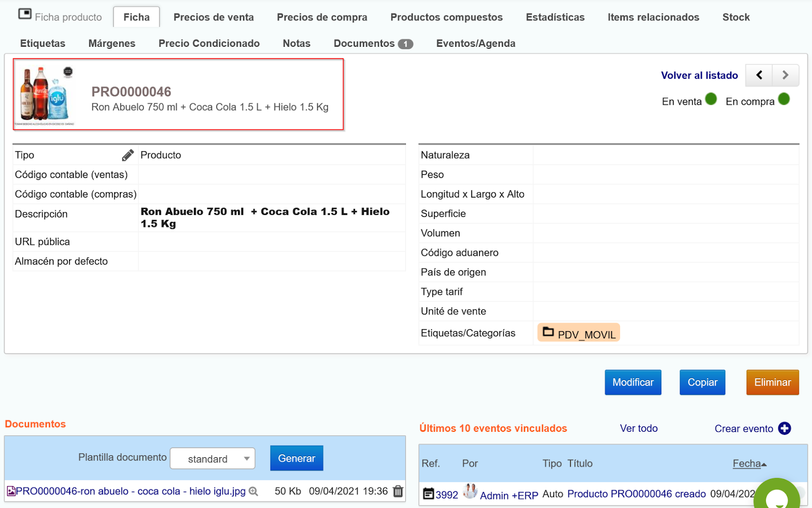The height and width of the screenshot is (508, 812).
Task: Open the Notas tab
Action: tap(296, 44)
